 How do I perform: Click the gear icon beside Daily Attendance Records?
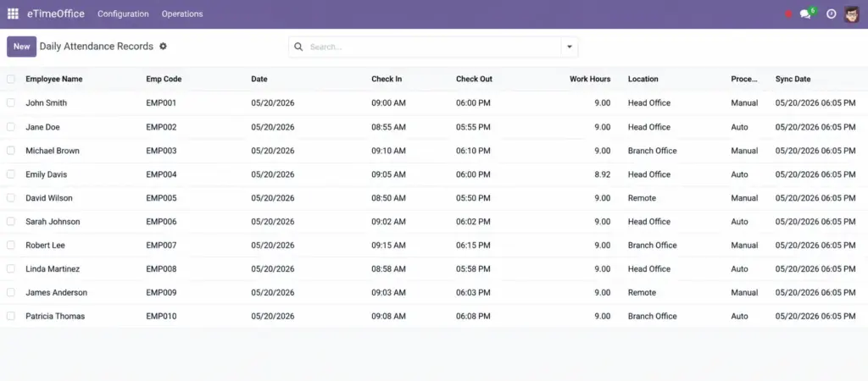pyautogui.click(x=163, y=47)
